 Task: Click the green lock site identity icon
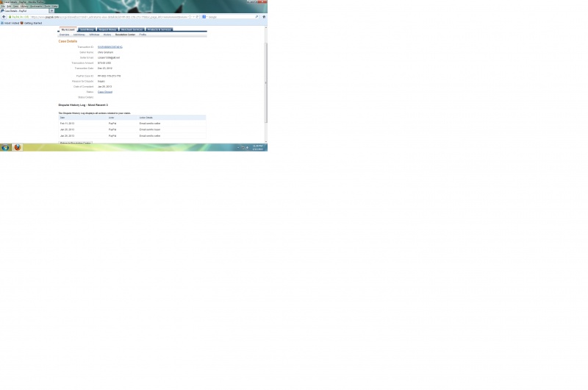10,17
